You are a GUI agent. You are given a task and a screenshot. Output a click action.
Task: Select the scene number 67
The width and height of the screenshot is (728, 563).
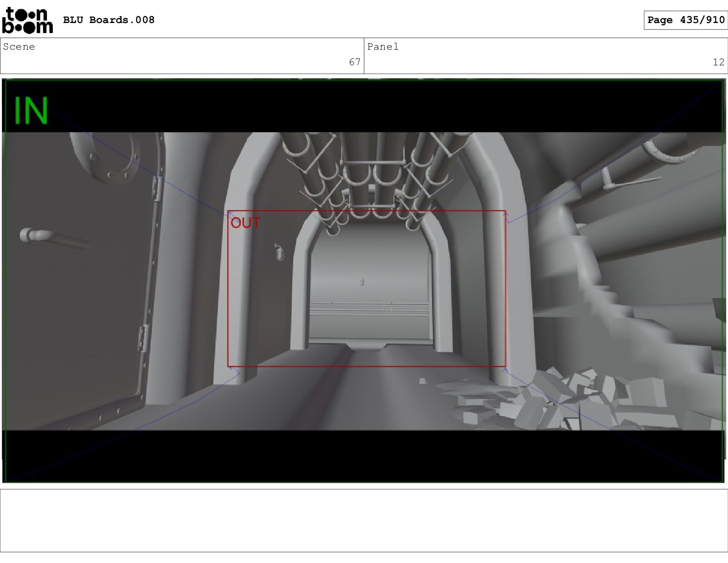(x=354, y=62)
